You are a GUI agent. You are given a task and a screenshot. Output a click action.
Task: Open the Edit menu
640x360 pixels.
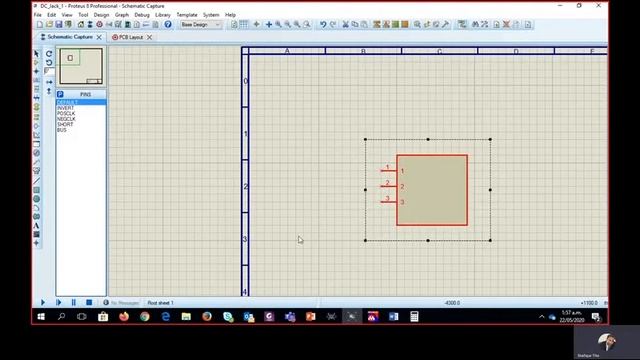point(51,15)
